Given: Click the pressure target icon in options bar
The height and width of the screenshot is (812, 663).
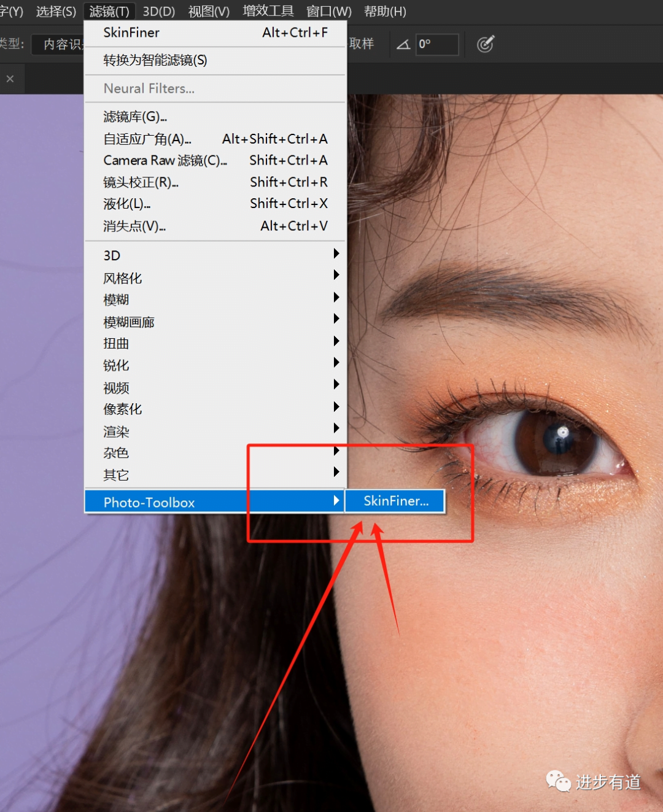Looking at the screenshot, I should 486,44.
